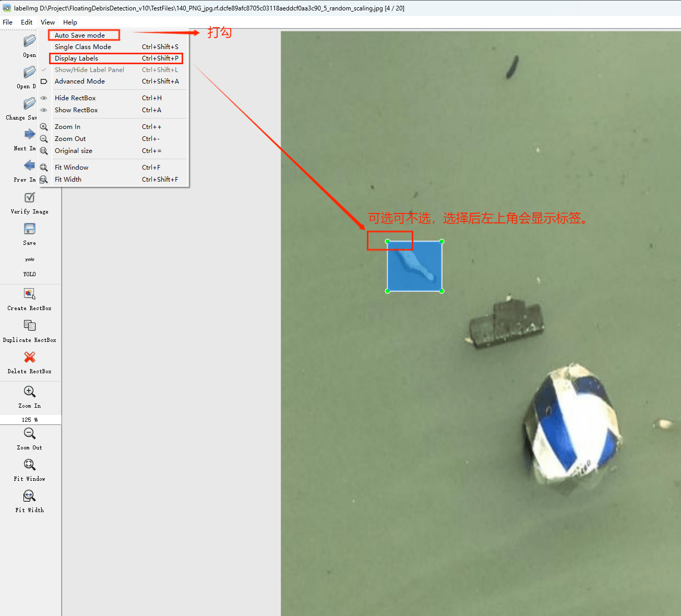Click the bottom-left green vertex of bounding box

pyautogui.click(x=388, y=291)
